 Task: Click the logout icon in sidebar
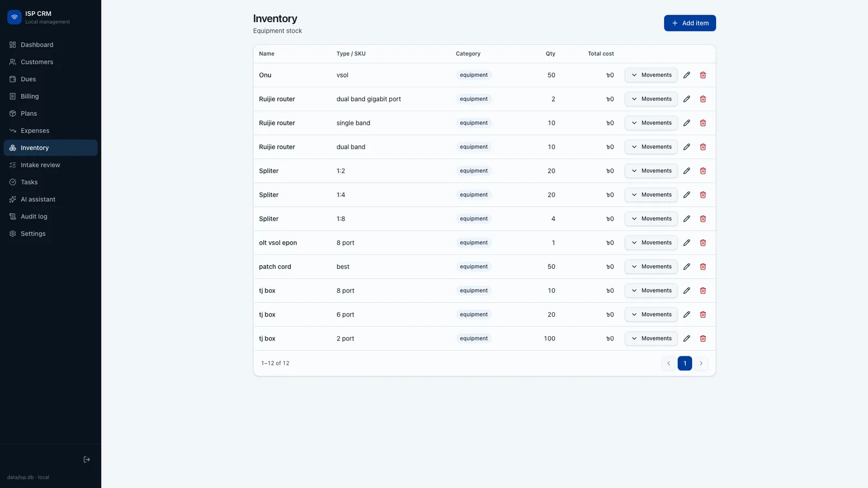tap(87, 459)
